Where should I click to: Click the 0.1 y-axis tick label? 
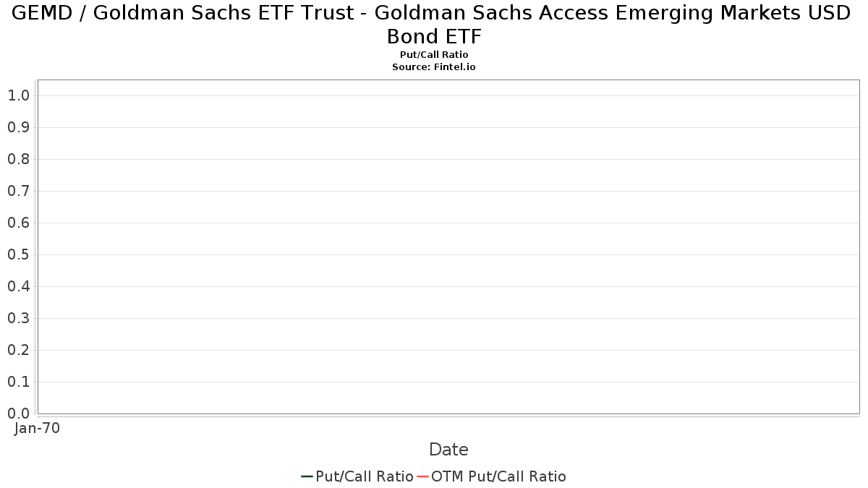tap(18, 382)
